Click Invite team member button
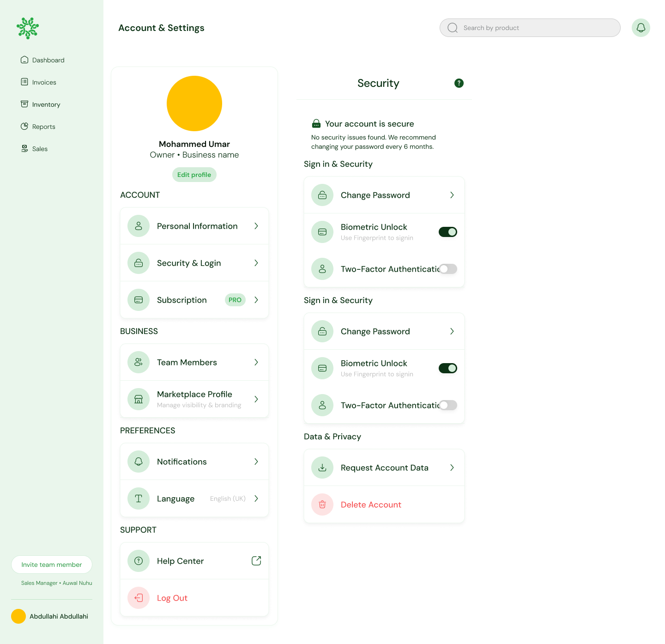This screenshot has height=644, width=665. tap(52, 565)
